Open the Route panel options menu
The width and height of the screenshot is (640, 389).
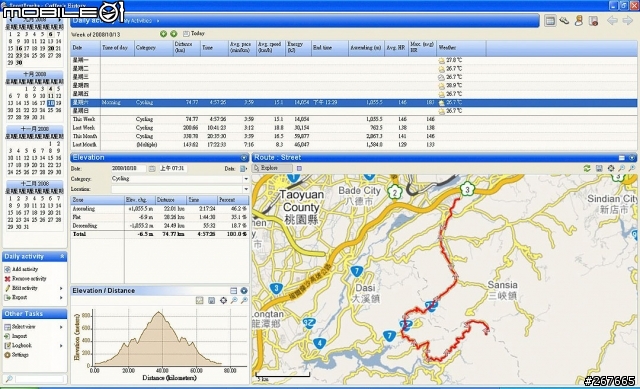tap(632, 158)
